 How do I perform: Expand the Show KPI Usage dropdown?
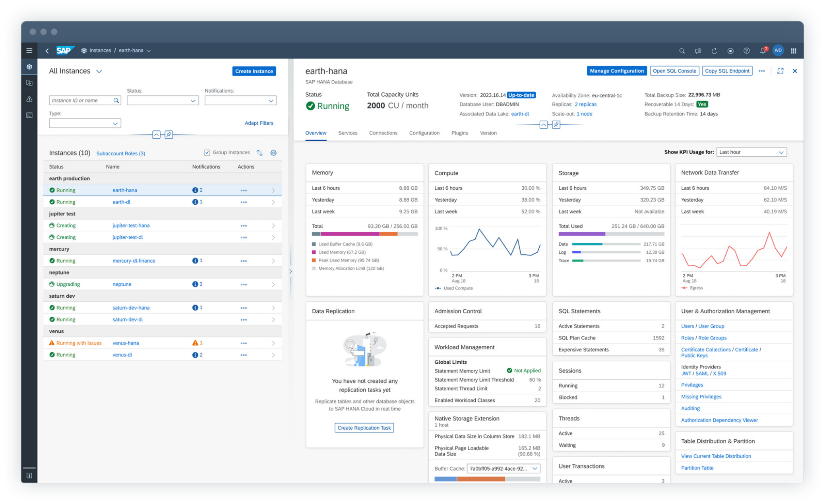tap(751, 152)
